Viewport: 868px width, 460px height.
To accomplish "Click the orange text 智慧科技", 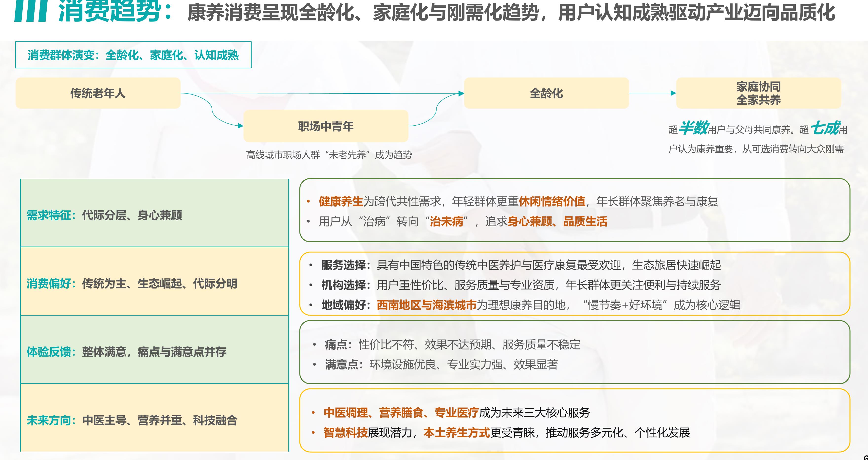I will pyautogui.click(x=345, y=432).
